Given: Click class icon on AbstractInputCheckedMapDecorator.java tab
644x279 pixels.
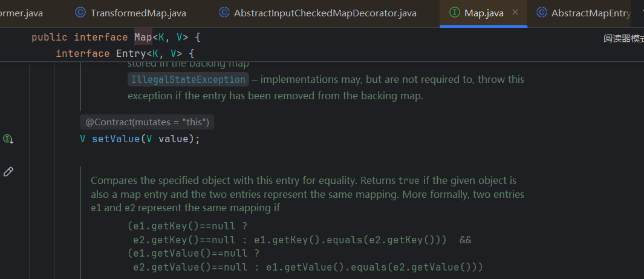Looking at the screenshot, I should 224,13.
